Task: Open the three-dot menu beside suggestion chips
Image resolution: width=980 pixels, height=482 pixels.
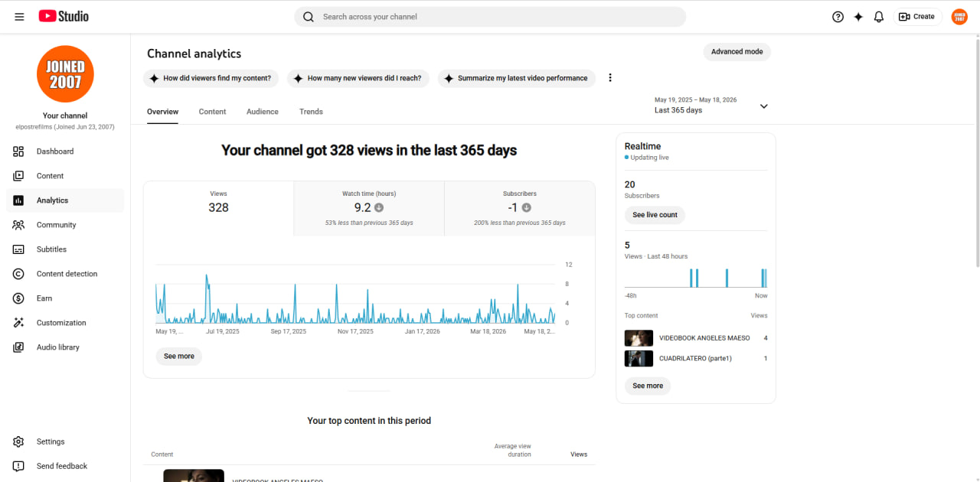Action: tap(610, 78)
